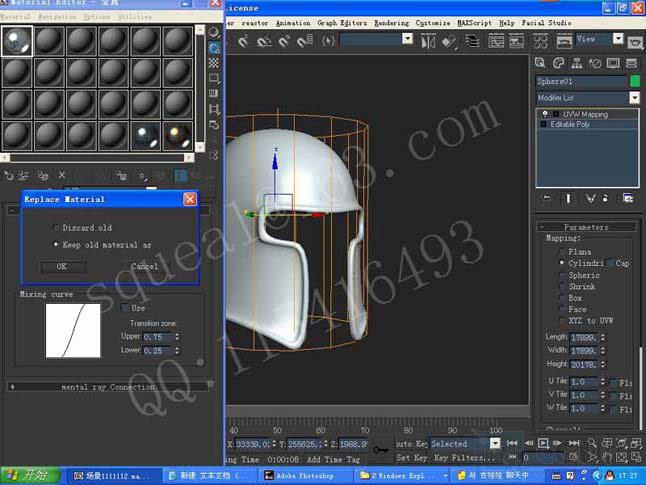Open Schematic View icon in toolbar

click(516, 41)
